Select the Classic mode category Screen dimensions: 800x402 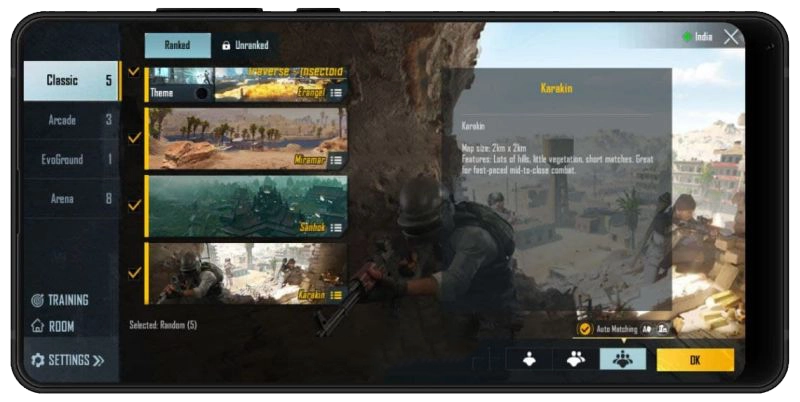coord(71,81)
